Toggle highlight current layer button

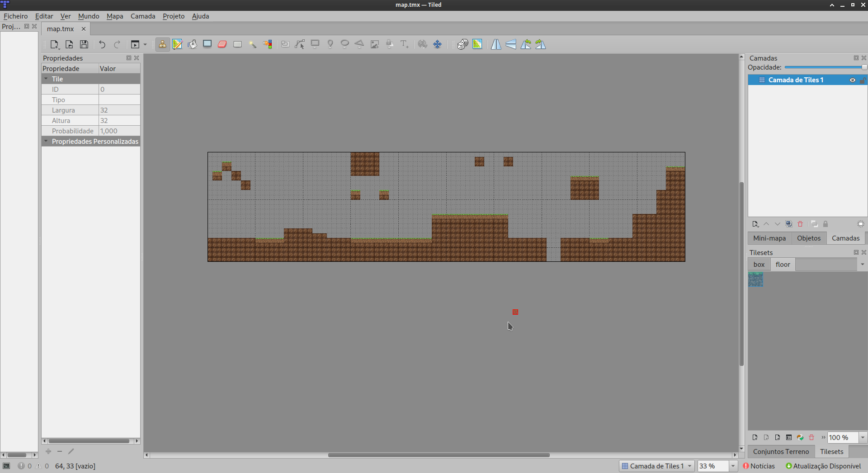click(860, 224)
